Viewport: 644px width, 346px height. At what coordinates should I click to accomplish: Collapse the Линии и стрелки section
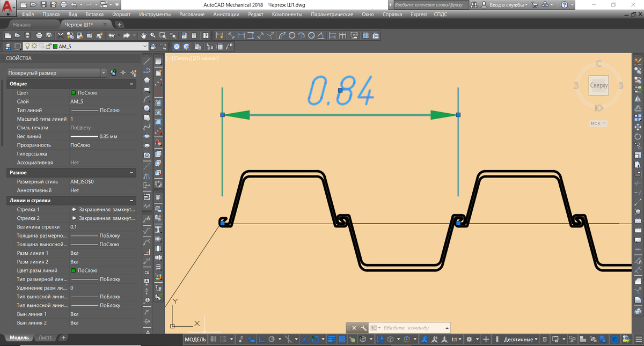[x=131, y=201]
